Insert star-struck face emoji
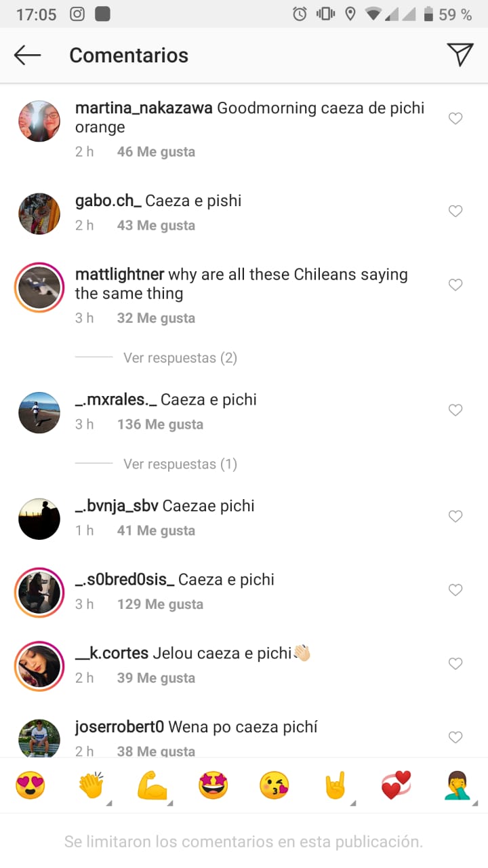Viewport: 488px width, 868px height. pos(213,785)
